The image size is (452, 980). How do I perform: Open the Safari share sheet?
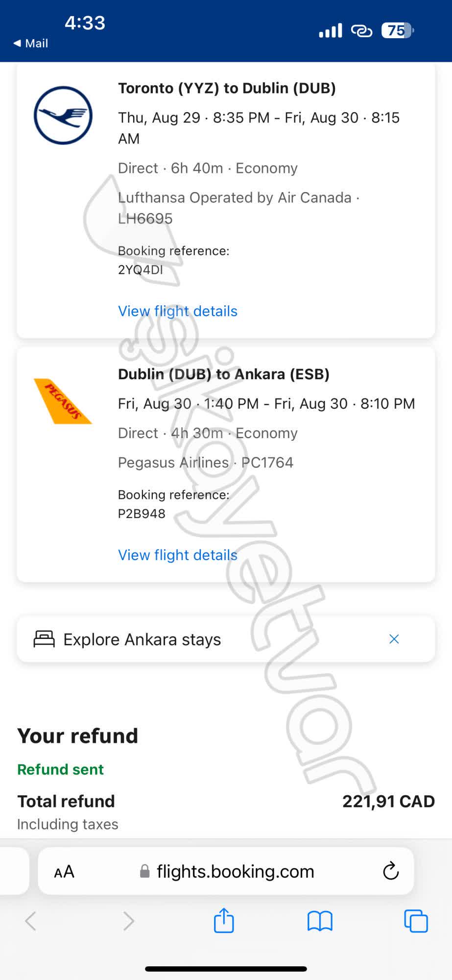click(224, 920)
